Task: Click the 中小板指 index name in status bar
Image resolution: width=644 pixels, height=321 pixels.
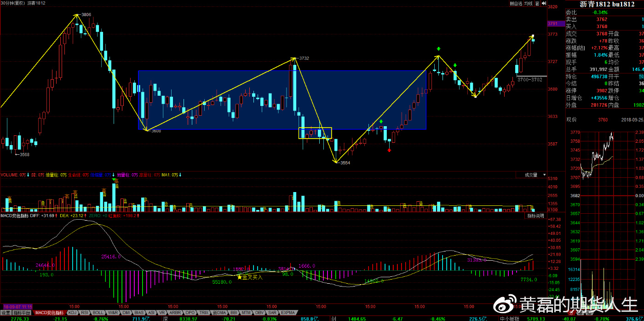Action: click(510, 318)
